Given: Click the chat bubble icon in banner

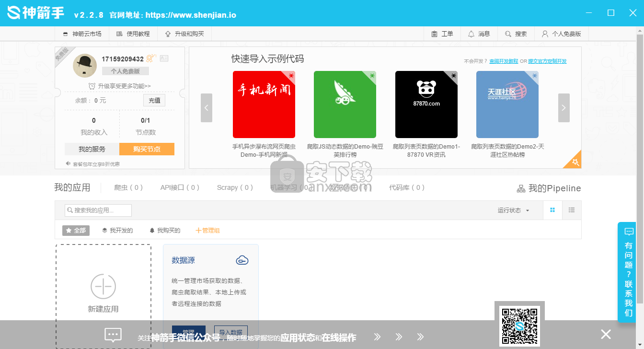Looking at the screenshot, I should coord(113,334).
